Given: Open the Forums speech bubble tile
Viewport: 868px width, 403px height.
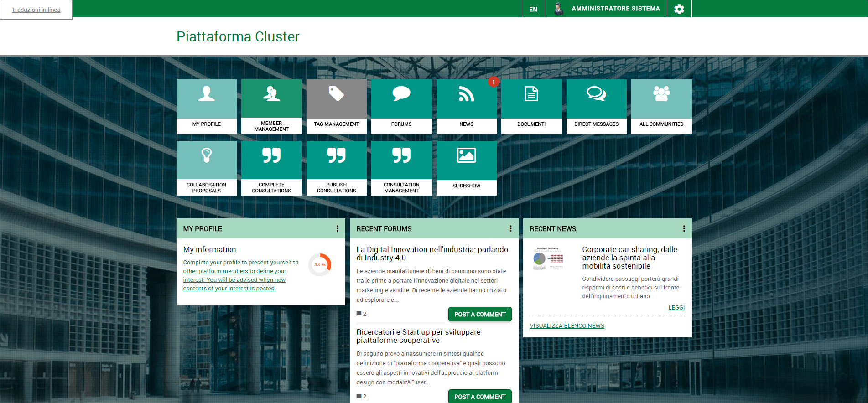Looking at the screenshot, I should click(401, 94).
